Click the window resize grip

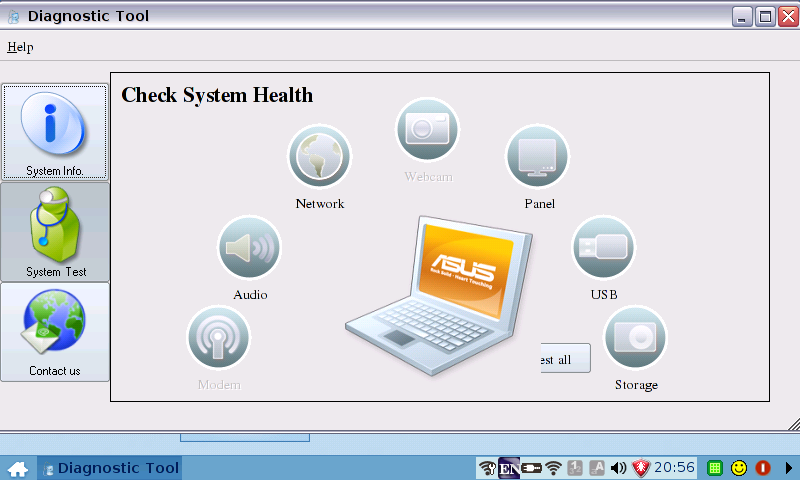pyautogui.click(x=793, y=424)
